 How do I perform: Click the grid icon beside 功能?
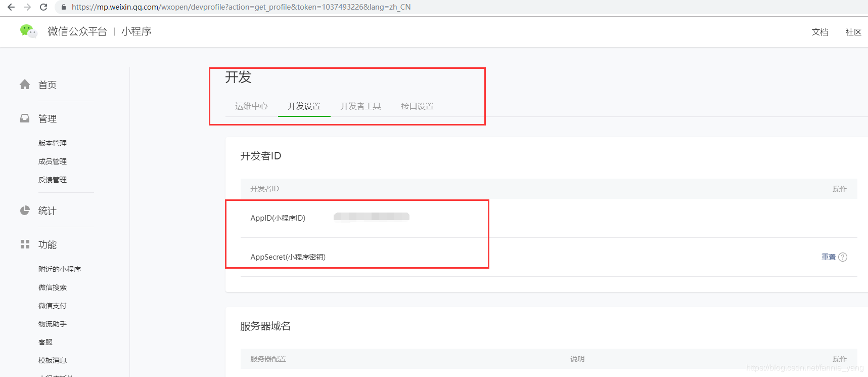(25, 244)
